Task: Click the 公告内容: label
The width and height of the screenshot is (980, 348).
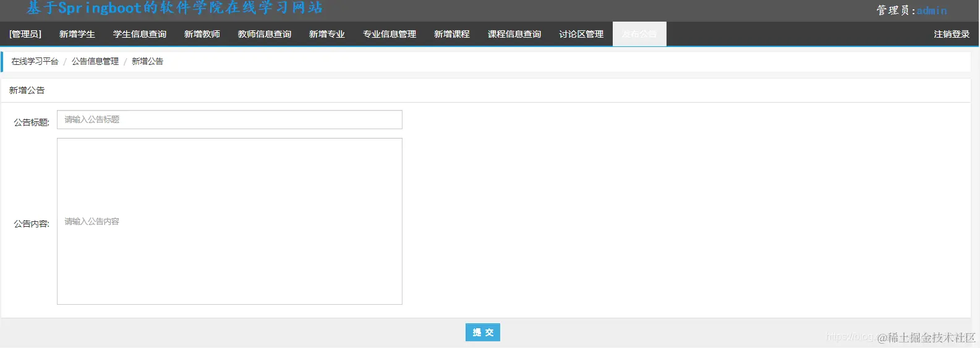Action: click(x=32, y=224)
